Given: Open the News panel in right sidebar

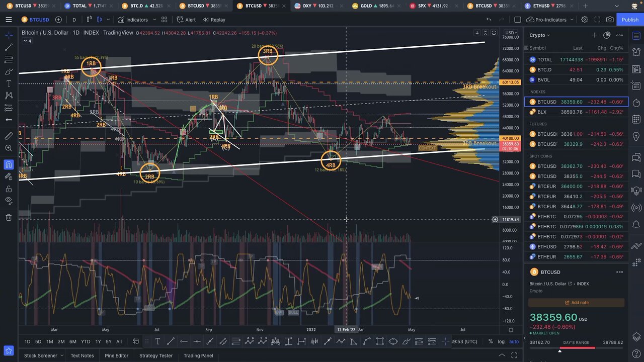Looking at the screenshot, I should pos(636,69).
